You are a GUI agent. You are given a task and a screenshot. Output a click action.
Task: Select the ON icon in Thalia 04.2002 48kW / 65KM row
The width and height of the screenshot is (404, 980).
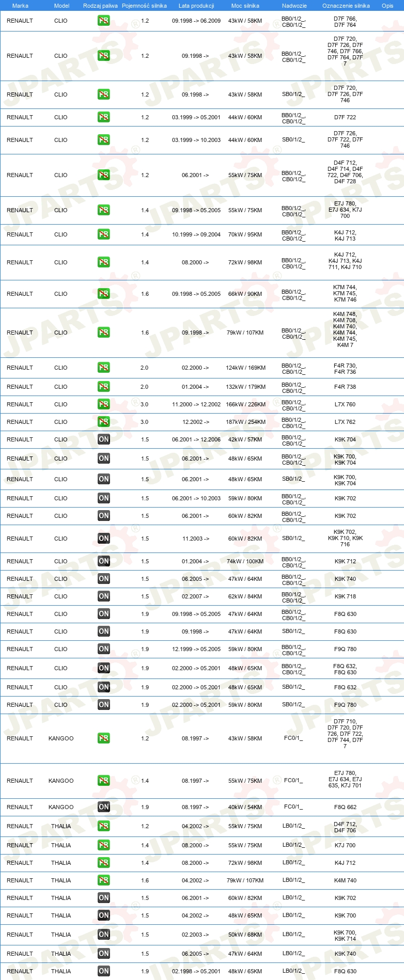click(x=103, y=915)
